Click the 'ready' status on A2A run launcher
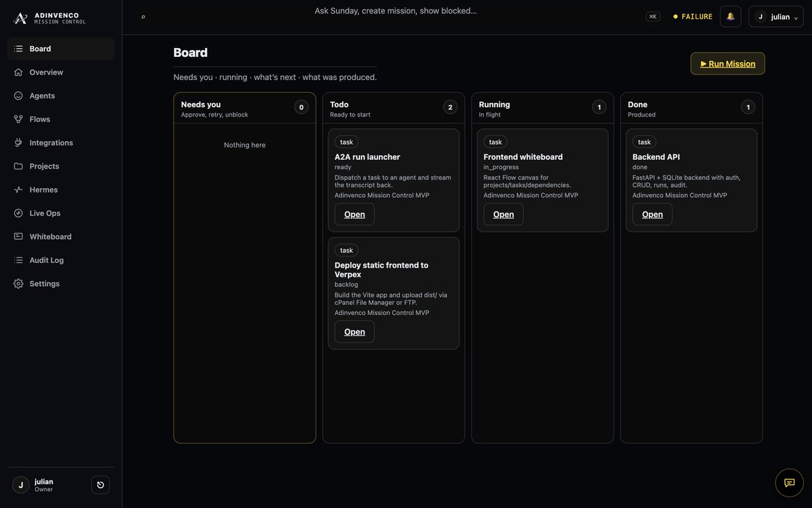This screenshot has height=508, width=812. tap(343, 167)
